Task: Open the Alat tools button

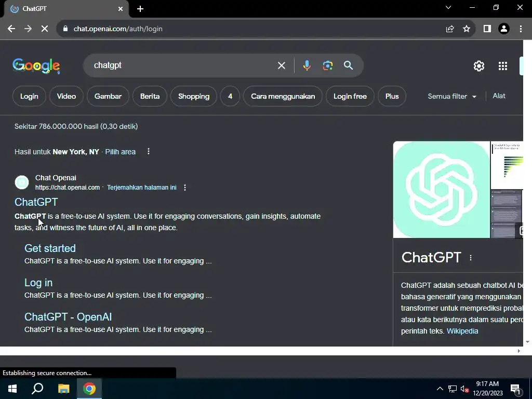Action: [499, 96]
